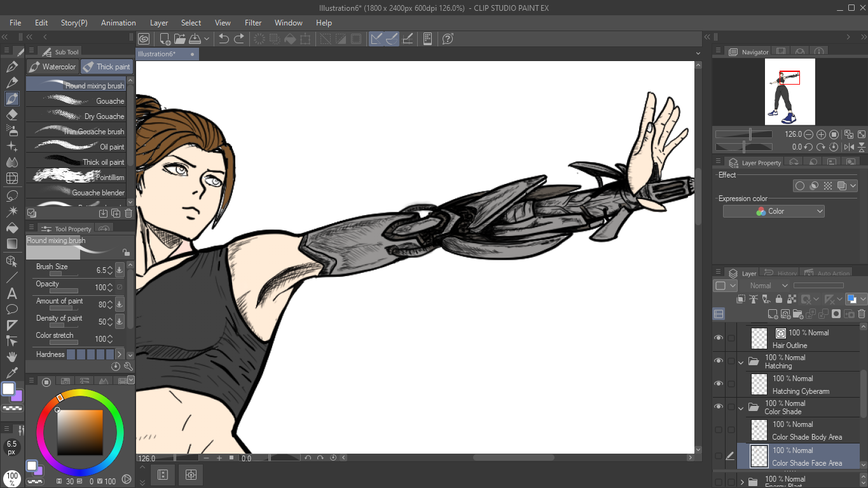Click inside the color wheel square
The width and height of the screenshot is (868, 488).
79,431
